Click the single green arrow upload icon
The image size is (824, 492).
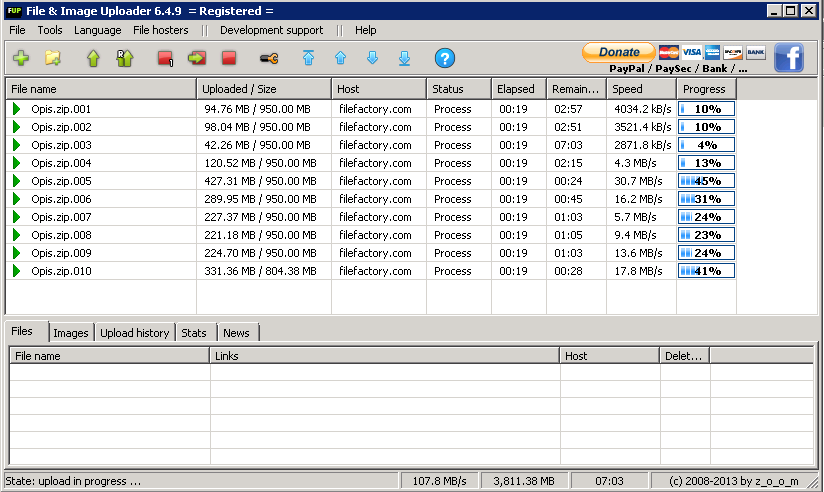tap(93, 58)
